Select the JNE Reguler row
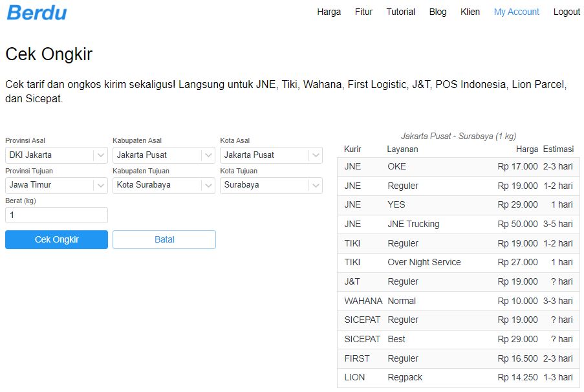 pyautogui.click(x=459, y=186)
